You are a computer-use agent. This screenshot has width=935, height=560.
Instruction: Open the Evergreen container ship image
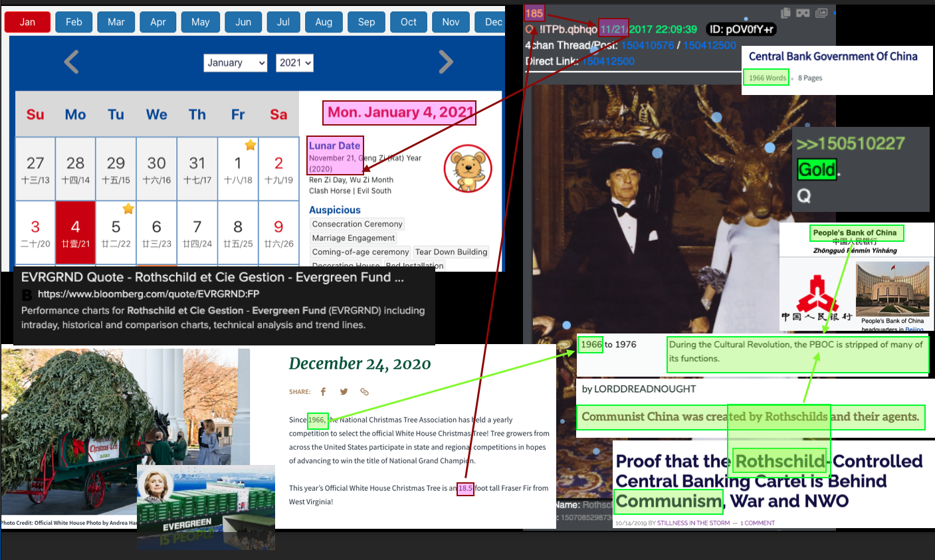point(206,507)
